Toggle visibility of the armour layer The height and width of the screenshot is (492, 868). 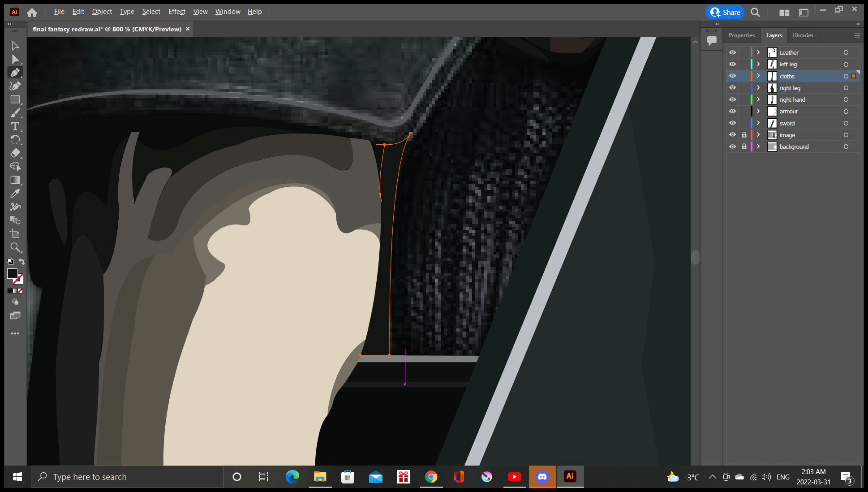[x=732, y=111]
